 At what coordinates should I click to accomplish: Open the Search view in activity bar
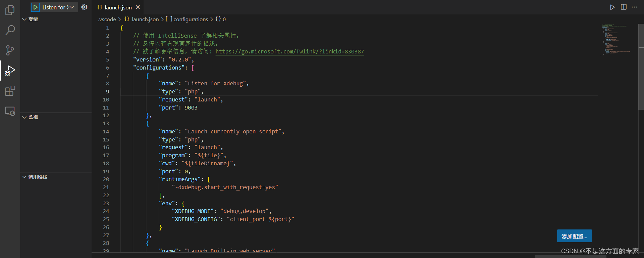(x=10, y=30)
